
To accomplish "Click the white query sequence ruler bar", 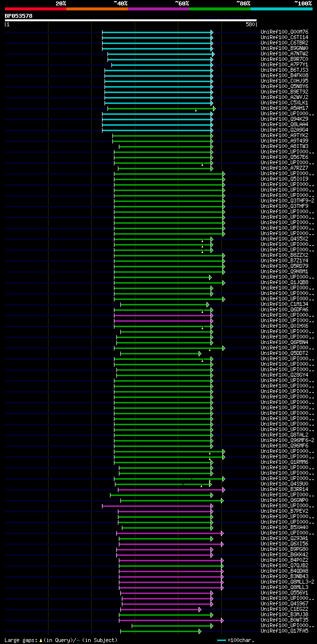I will click(x=131, y=20).
